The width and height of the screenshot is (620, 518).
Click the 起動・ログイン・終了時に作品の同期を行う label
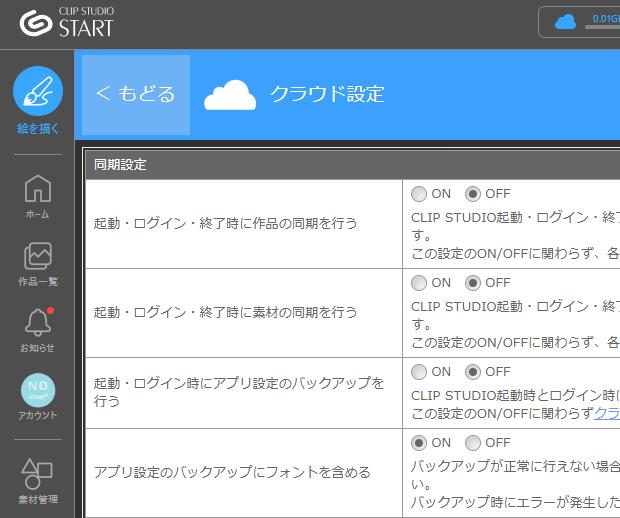(x=225, y=223)
